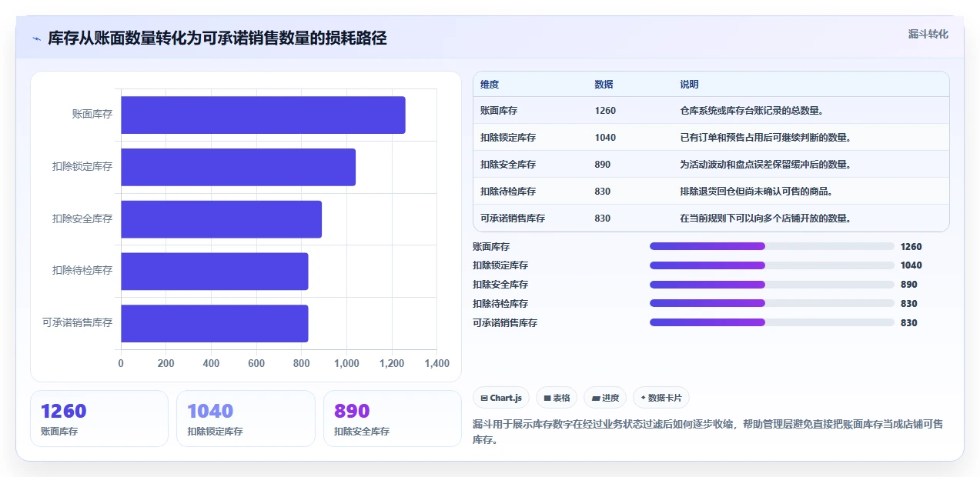Screen dimensions: 980x477
Task: Click the 扣除安全库存 label in the progress list
Action: pos(500,285)
